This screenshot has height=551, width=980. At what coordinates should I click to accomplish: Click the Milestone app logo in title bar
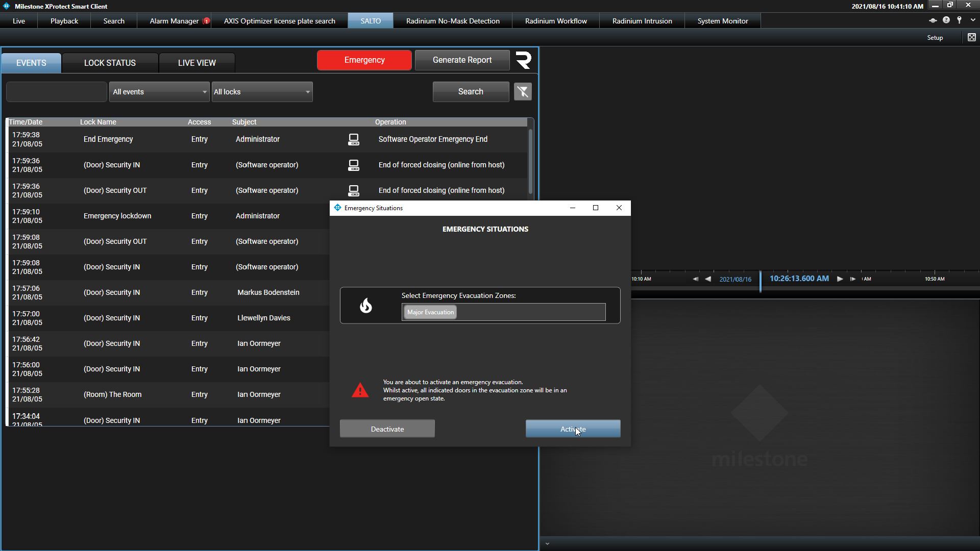[x=7, y=6]
